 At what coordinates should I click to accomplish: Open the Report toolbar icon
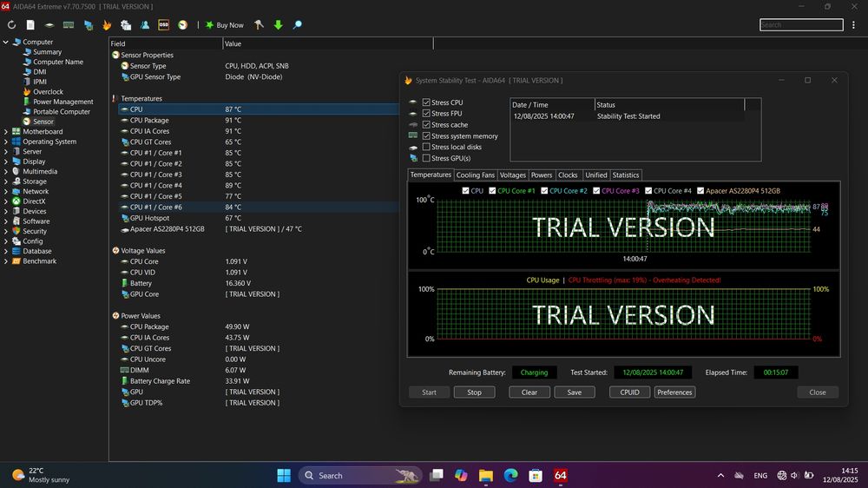pyautogui.click(x=30, y=25)
